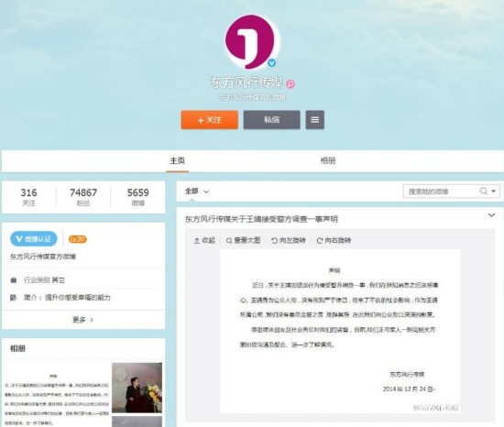Click the 相册 sidebar section heading

[x=17, y=348]
